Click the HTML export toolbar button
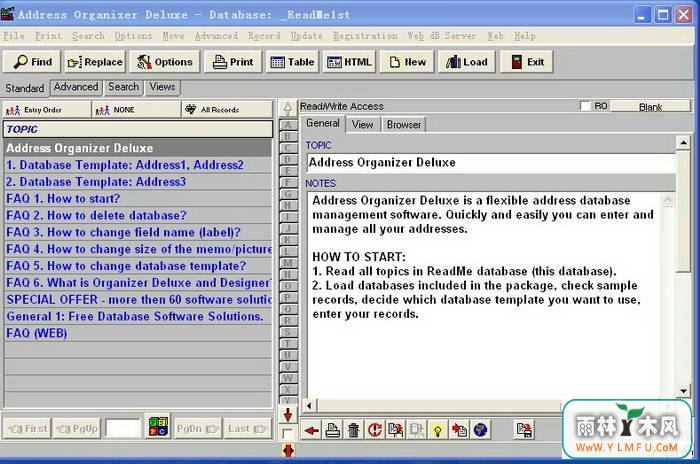The height and width of the screenshot is (464, 700). 349,62
